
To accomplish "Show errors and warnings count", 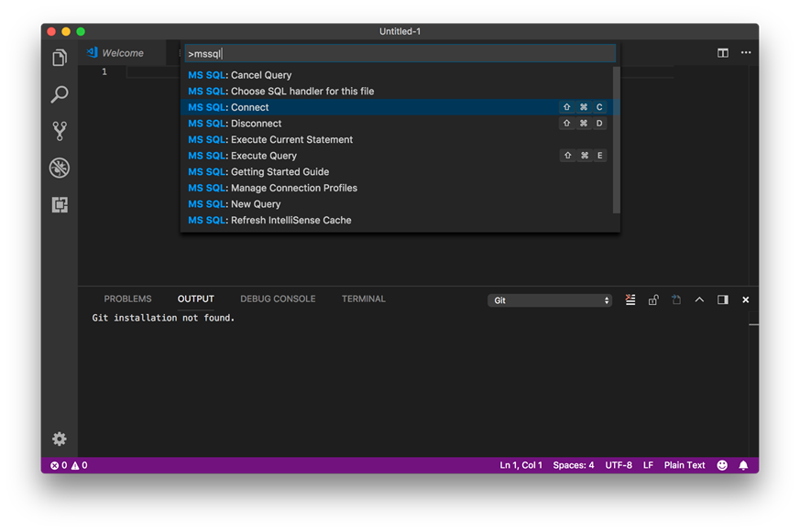I will pyautogui.click(x=69, y=465).
